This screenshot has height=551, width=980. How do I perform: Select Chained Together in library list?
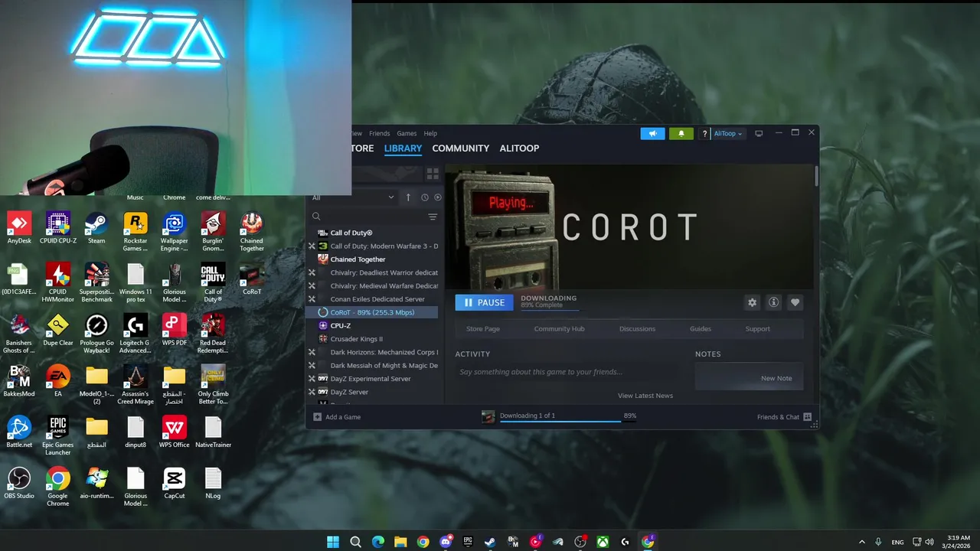coord(373,259)
